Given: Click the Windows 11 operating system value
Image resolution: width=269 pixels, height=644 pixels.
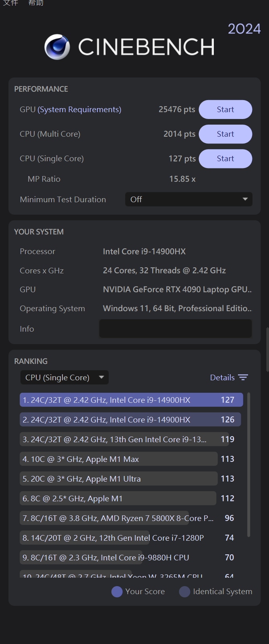Looking at the screenshot, I should (177, 308).
